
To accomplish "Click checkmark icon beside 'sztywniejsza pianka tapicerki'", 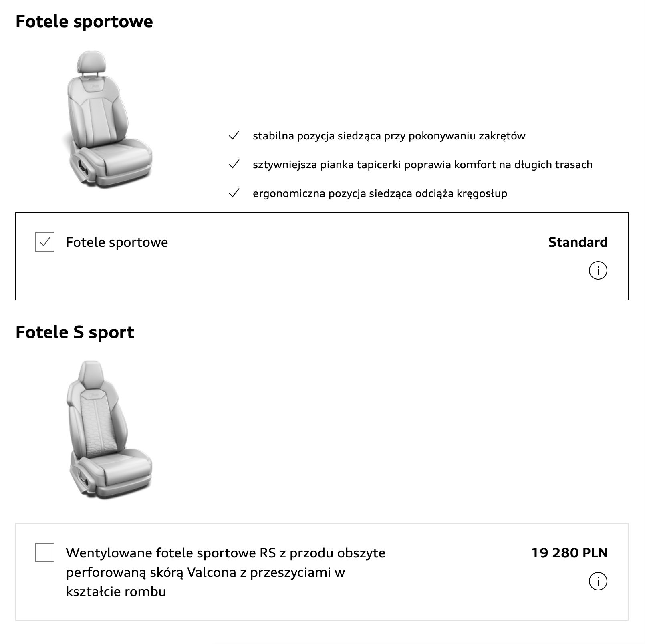I will 234,164.
